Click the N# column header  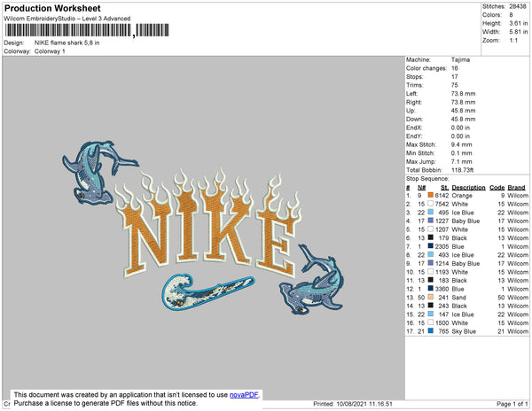click(x=421, y=188)
